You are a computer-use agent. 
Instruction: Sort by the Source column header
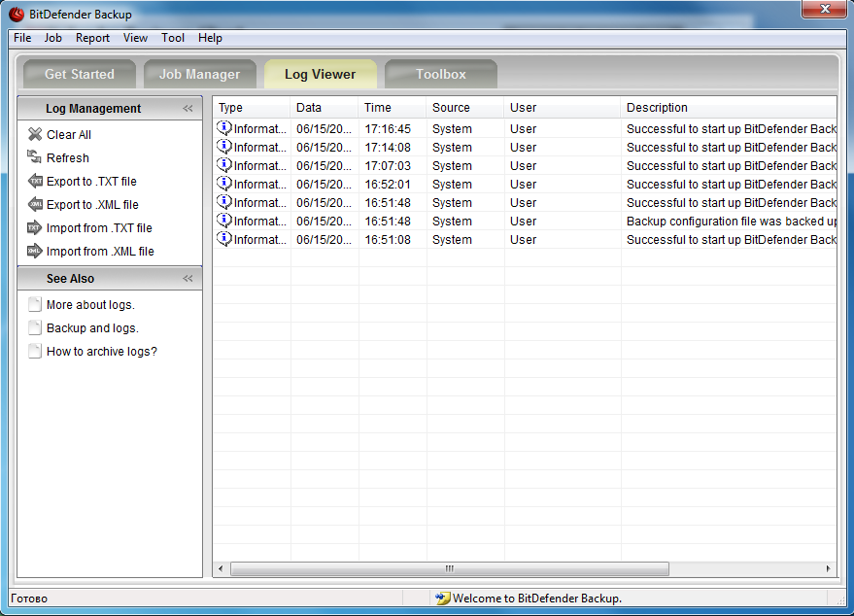[x=465, y=108]
